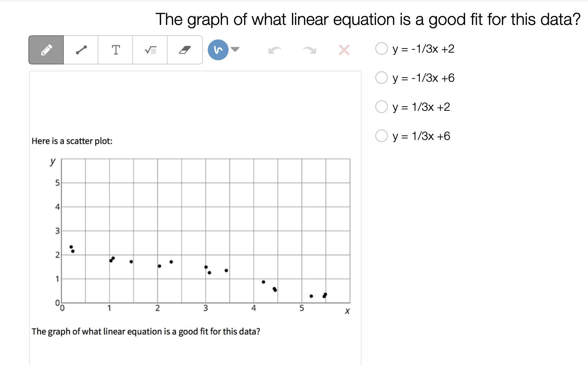
Task: Click the scatter plot grid area
Action: (205, 231)
